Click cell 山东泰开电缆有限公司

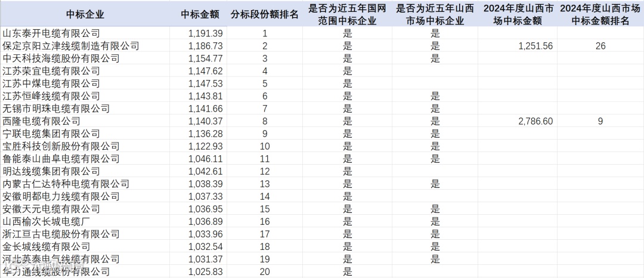point(85,33)
